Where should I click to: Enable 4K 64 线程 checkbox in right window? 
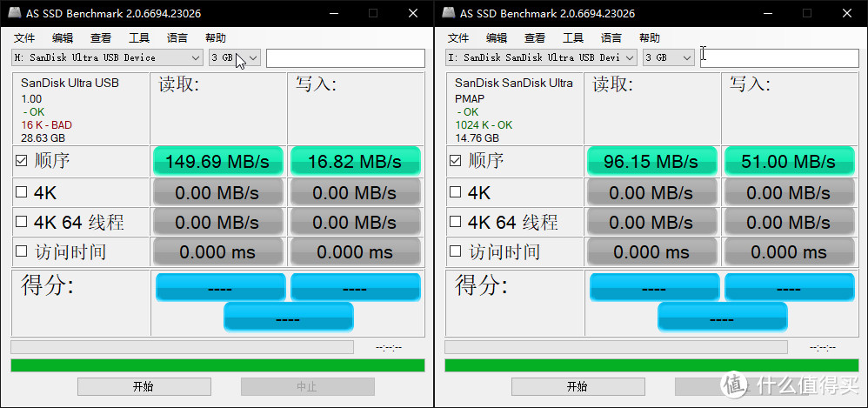click(455, 222)
